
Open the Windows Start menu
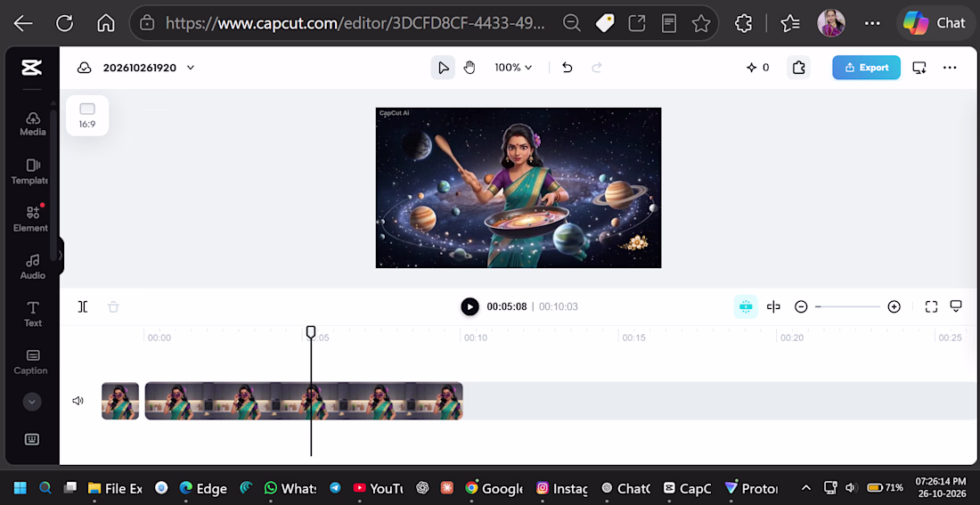coord(20,488)
